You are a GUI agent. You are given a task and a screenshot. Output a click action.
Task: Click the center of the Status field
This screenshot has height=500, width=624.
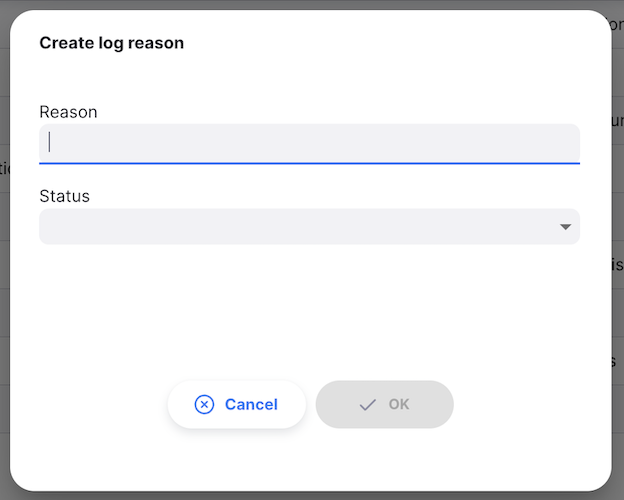click(x=309, y=227)
